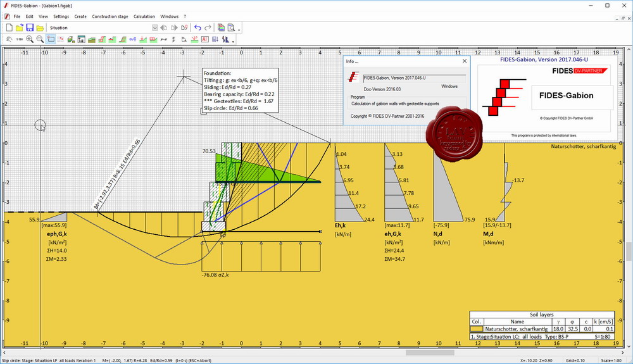The height and width of the screenshot is (364, 633).
Task: Open the File menu
Action: tap(17, 16)
